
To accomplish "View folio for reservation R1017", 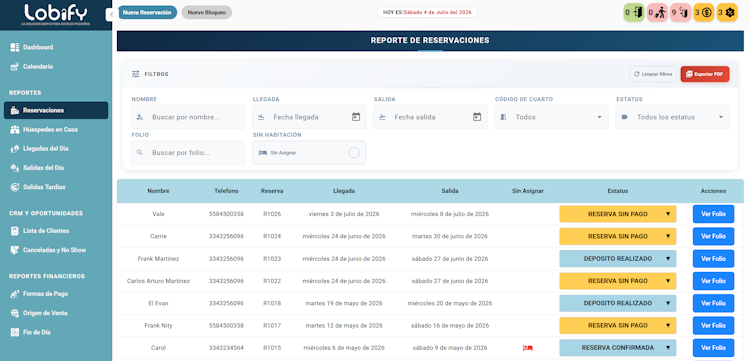I will pos(713,326).
